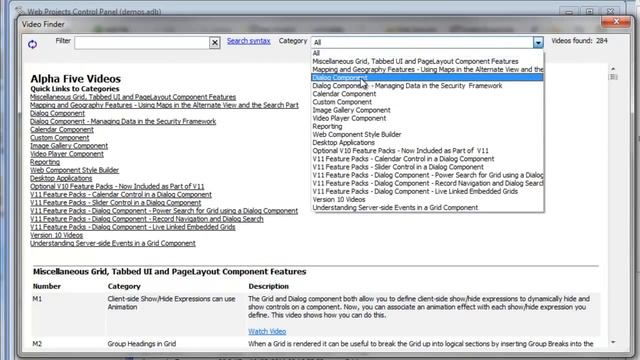Choose Miscellaneous Grid, Tabbed UI option in dropdown
The width and height of the screenshot is (640, 360).
click(x=427, y=61)
